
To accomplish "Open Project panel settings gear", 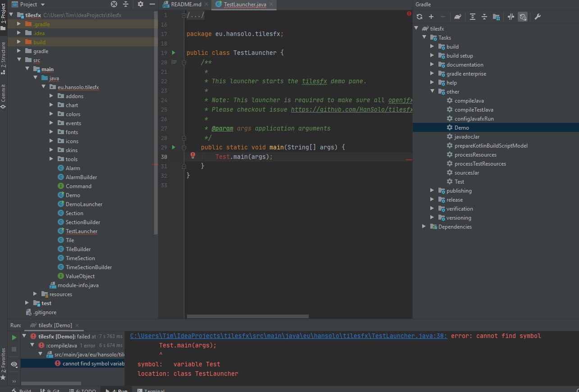I will 141,4.
